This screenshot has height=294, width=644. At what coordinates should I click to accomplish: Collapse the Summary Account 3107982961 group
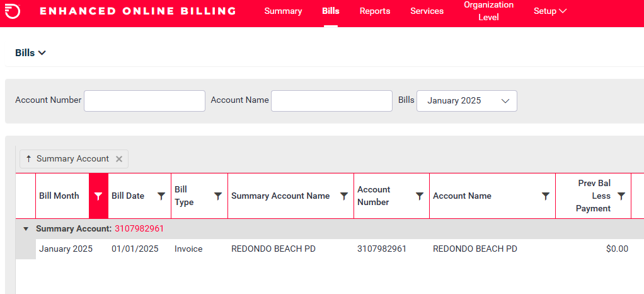coord(26,228)
